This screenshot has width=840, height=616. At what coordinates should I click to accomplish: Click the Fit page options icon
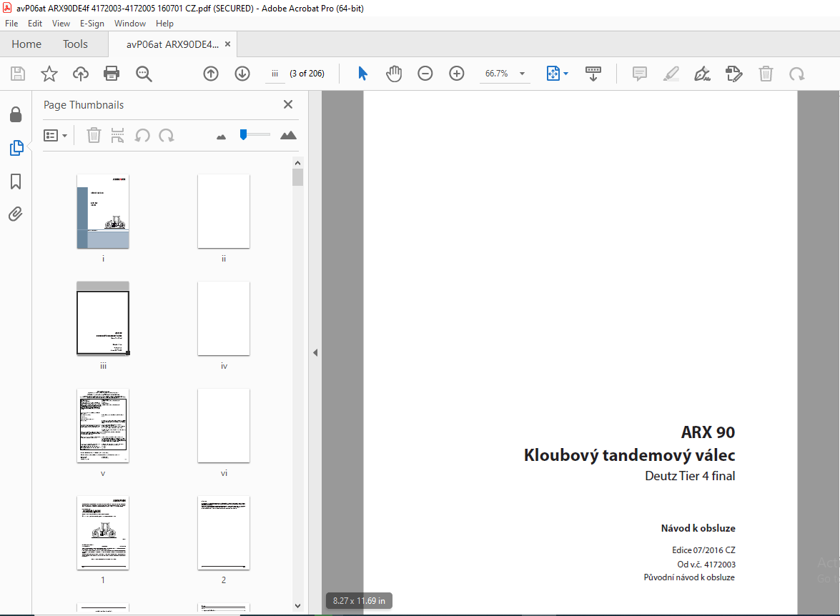coord(553,74)
